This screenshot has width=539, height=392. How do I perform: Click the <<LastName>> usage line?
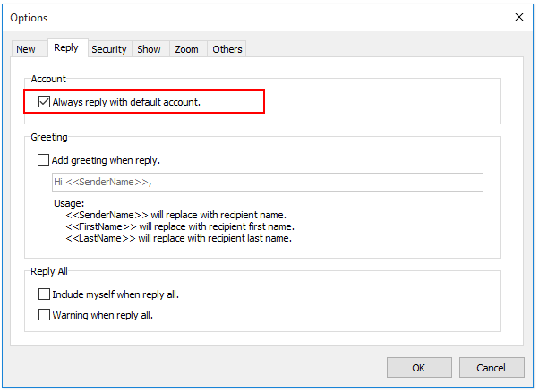tap(178, 238)
